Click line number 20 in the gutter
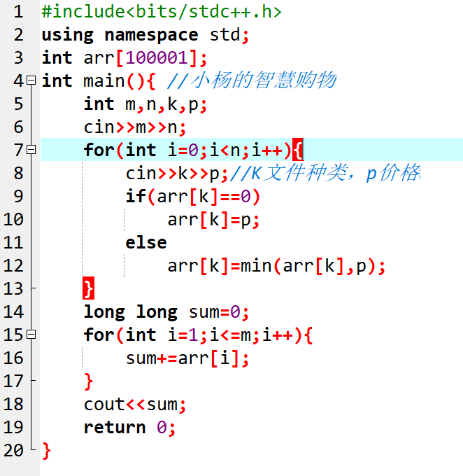The height and width of the screenshot is (476, 463). 13,451
